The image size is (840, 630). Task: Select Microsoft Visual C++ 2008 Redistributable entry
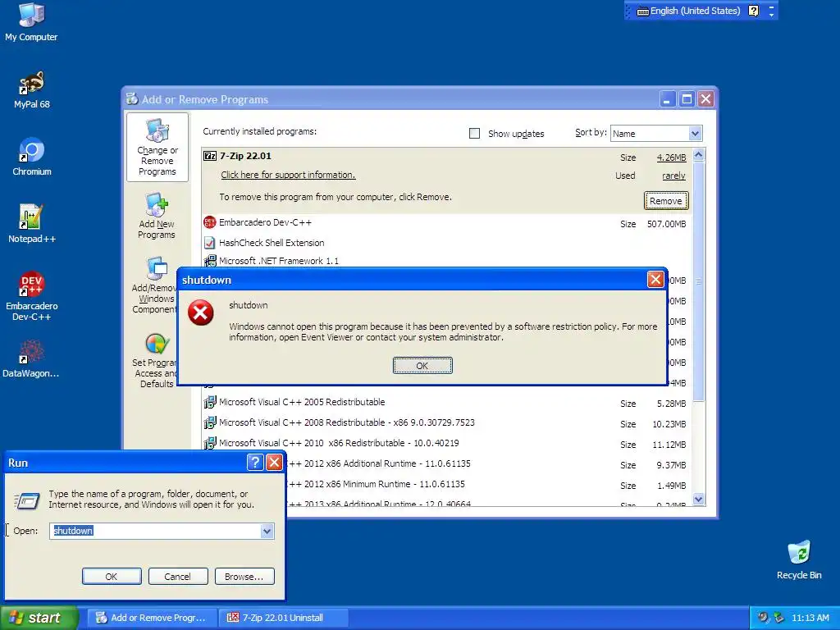pos(445,422)
